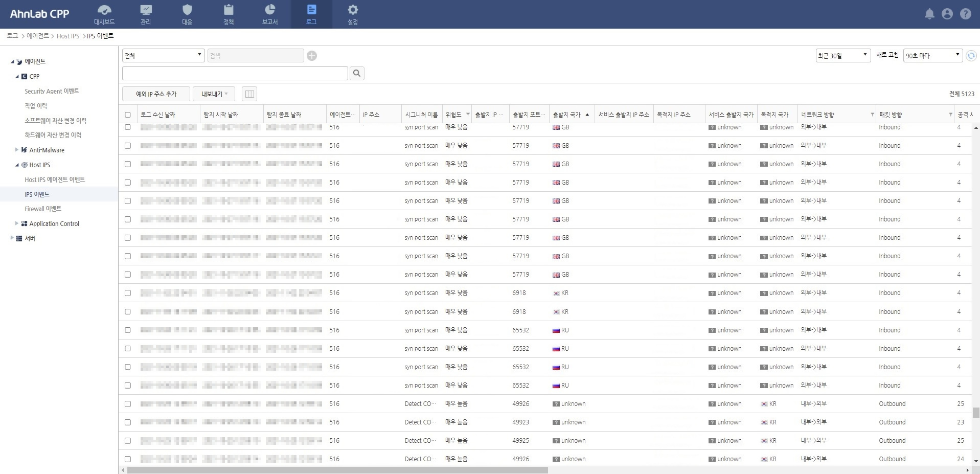Click the notification bell icon

tap(929, 14)
